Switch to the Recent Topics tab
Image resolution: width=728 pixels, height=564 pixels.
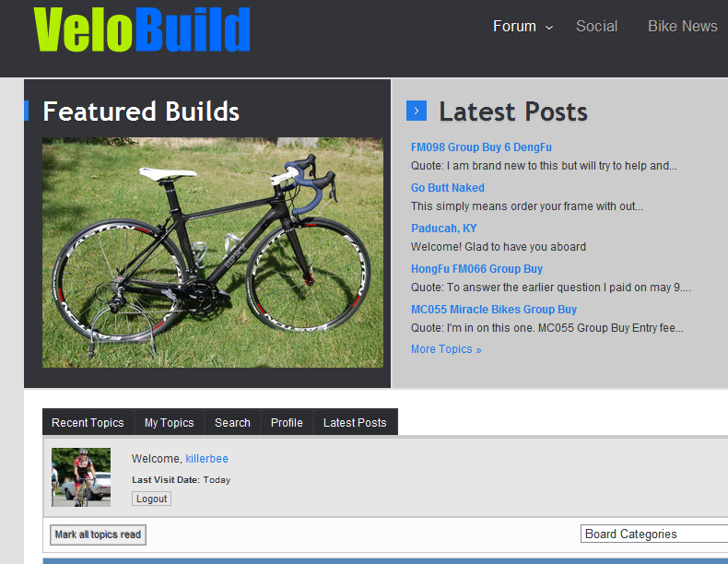[88, 422]
